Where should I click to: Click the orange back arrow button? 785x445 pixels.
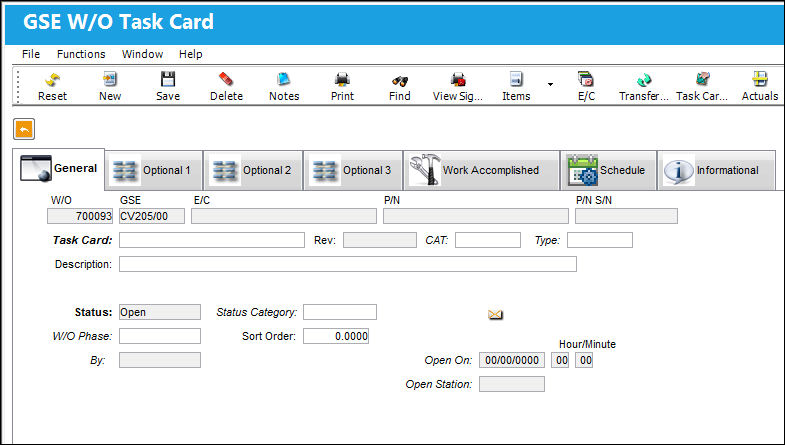pyautogui.click(x=24, y=129)
